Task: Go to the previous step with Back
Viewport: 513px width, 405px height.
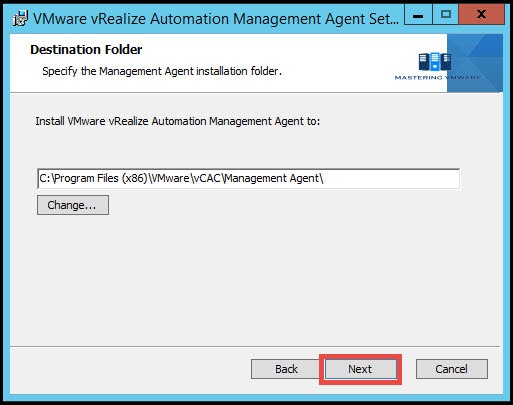Action: (286, 369)
